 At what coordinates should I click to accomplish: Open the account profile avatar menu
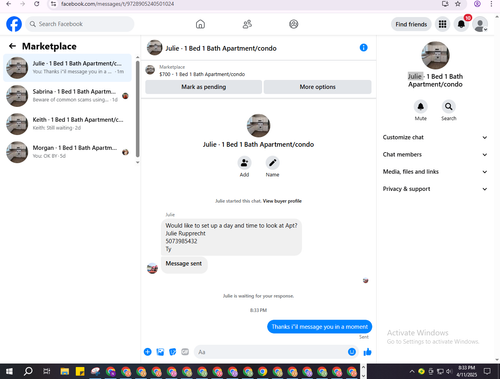480,24
